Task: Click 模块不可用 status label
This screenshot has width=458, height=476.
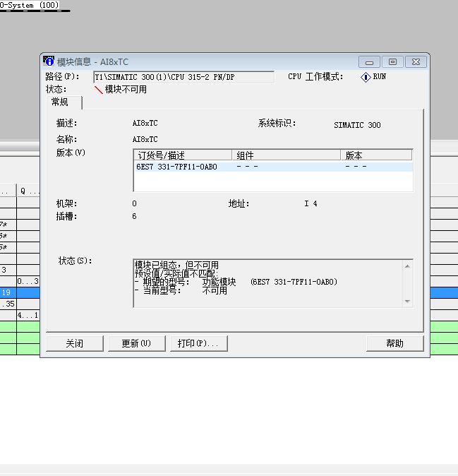Action: click(x=126, y=89)
